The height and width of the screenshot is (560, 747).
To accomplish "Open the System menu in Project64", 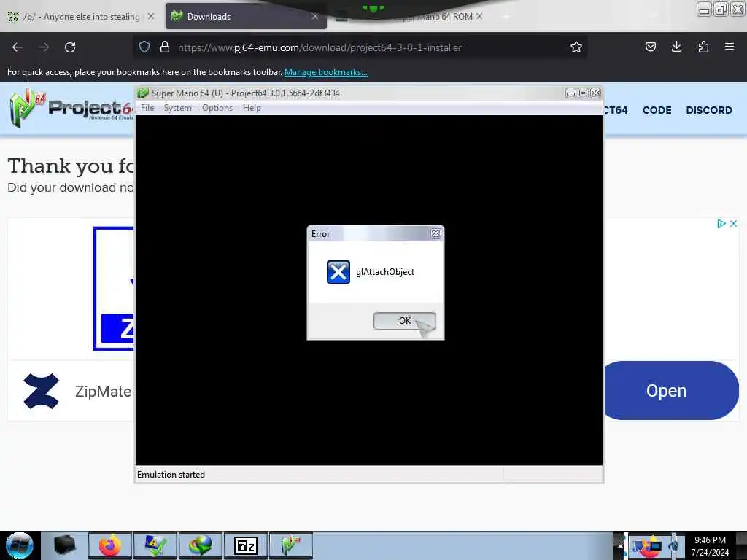I will click(x=178, y=108).
